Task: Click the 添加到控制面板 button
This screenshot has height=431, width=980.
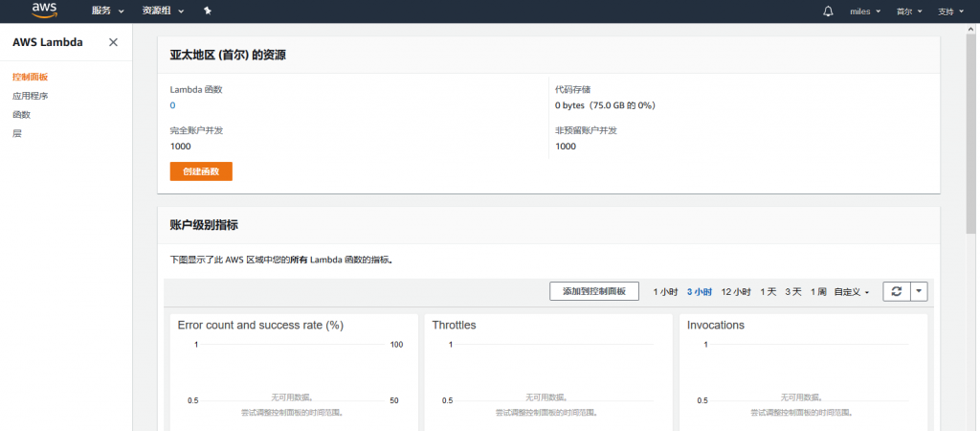Action: [593, 291]
